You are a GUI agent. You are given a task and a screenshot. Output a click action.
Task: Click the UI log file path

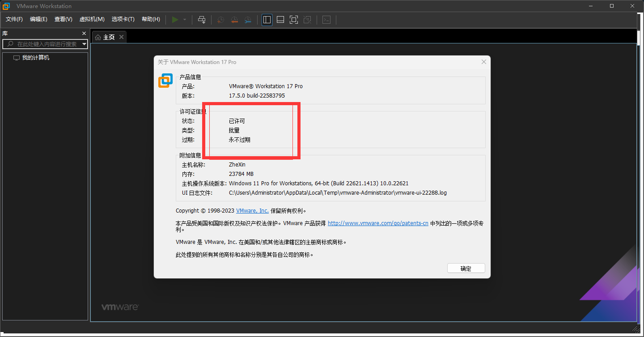click(338, 193)
